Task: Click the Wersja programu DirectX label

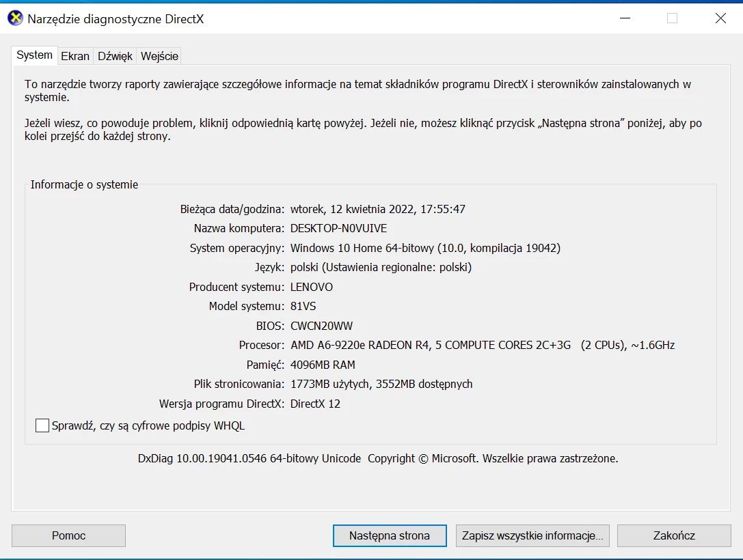Action: point(221,404)
